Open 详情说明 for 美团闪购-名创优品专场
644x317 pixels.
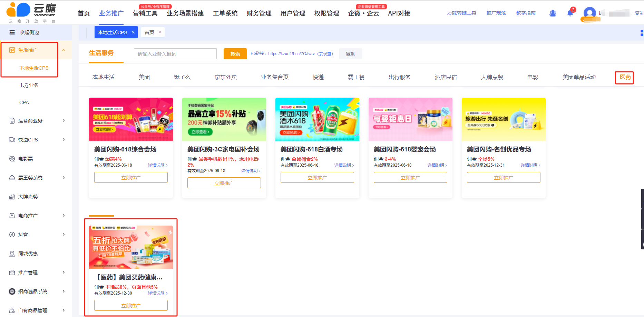pos(530,165)
